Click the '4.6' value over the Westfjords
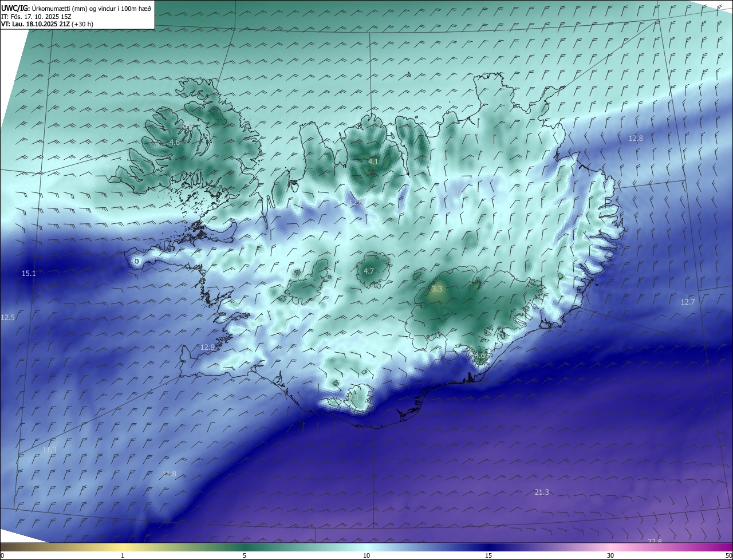Image resolution: width=733 pixels, height=560 pixels. pos(175,142)
